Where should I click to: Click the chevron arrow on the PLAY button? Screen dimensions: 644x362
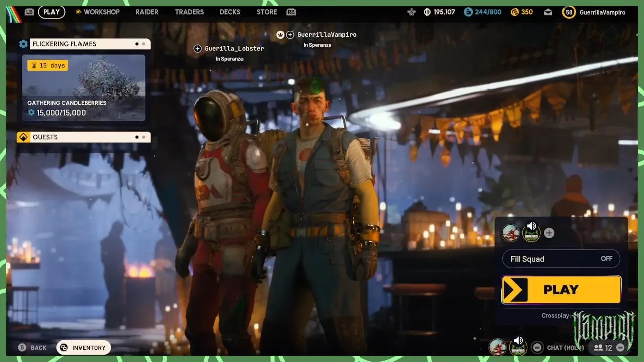(x=516, y=290)
